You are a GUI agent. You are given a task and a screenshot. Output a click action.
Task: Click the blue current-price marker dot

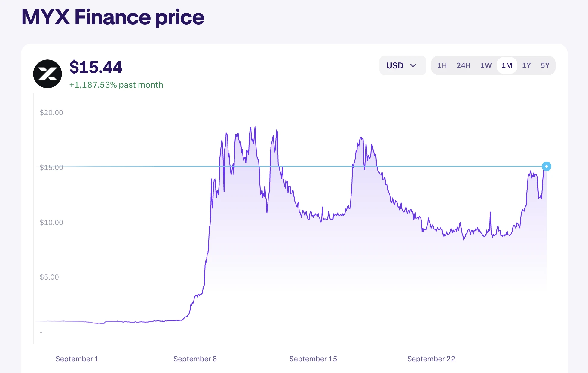pos(546,166)
